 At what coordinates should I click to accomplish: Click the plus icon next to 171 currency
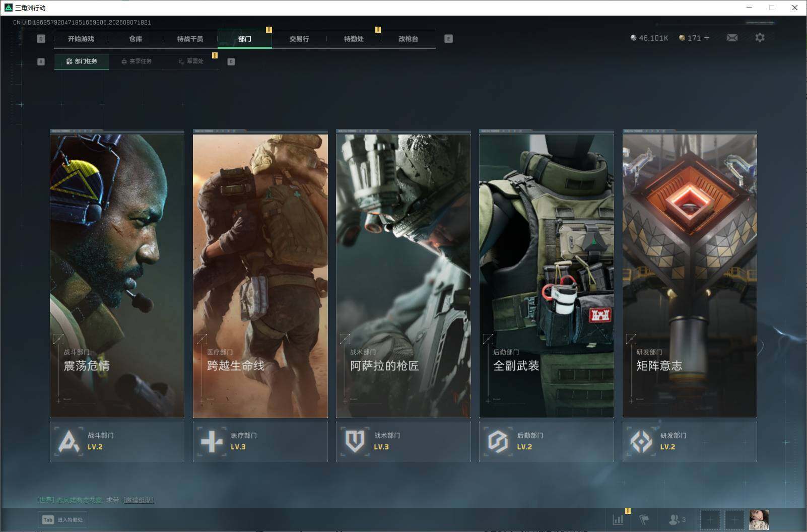pyautogui.click(x=707, y=38)
